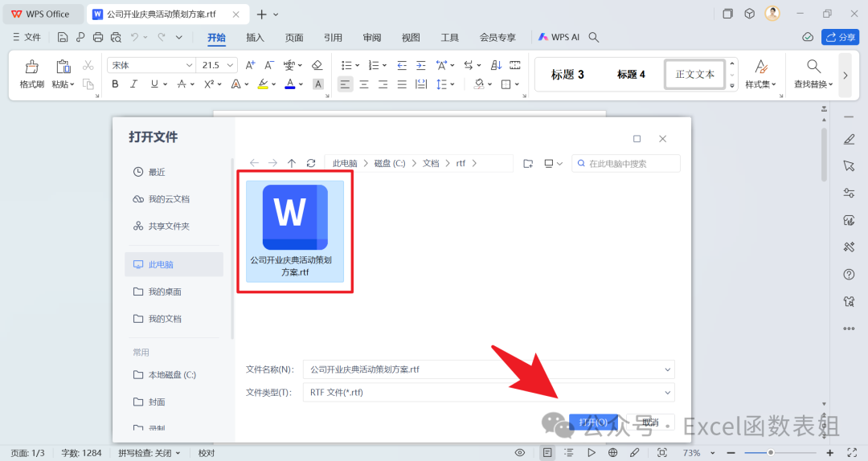Image resolution: width=868 pixels, height=461 pixels.
Task: Click the numbered list icon
Action: click(374, 65)
